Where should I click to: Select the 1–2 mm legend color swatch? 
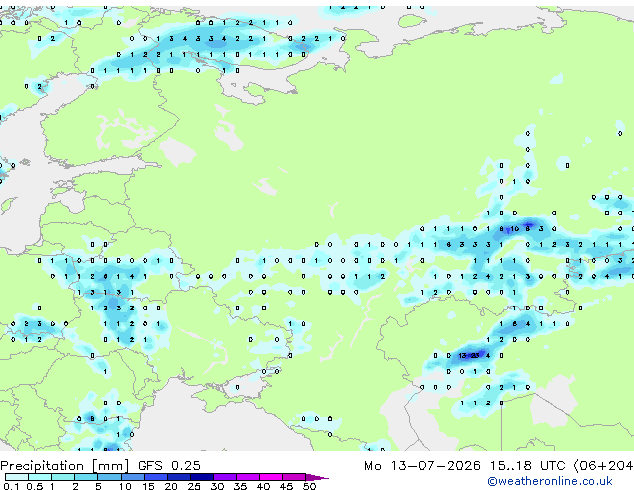tap(63, 477)
